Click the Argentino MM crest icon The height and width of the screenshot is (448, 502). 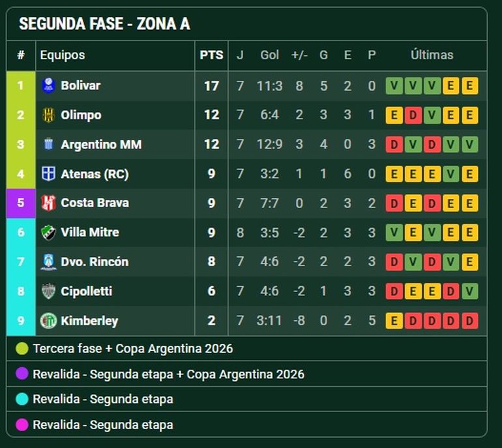tap(48, 144)
